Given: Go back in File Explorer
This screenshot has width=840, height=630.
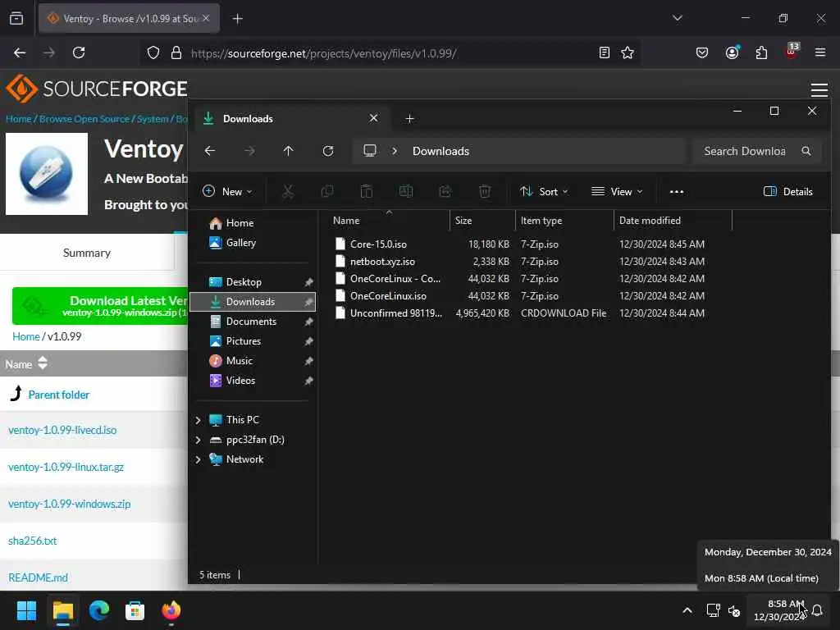Looking at the screenshot, I should coord(210,151).
